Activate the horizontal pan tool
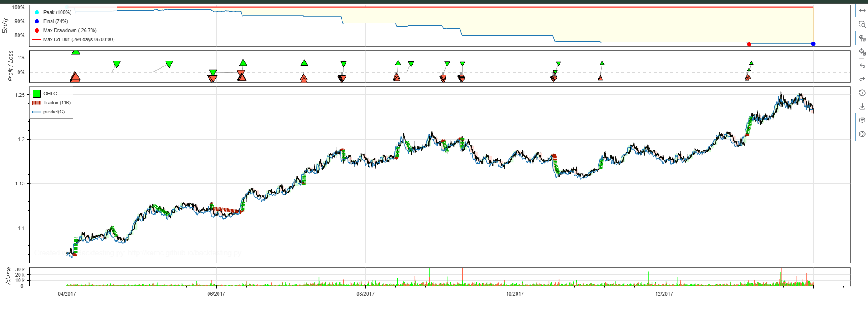The image size is (868, 310). click(x=862, y=11)
